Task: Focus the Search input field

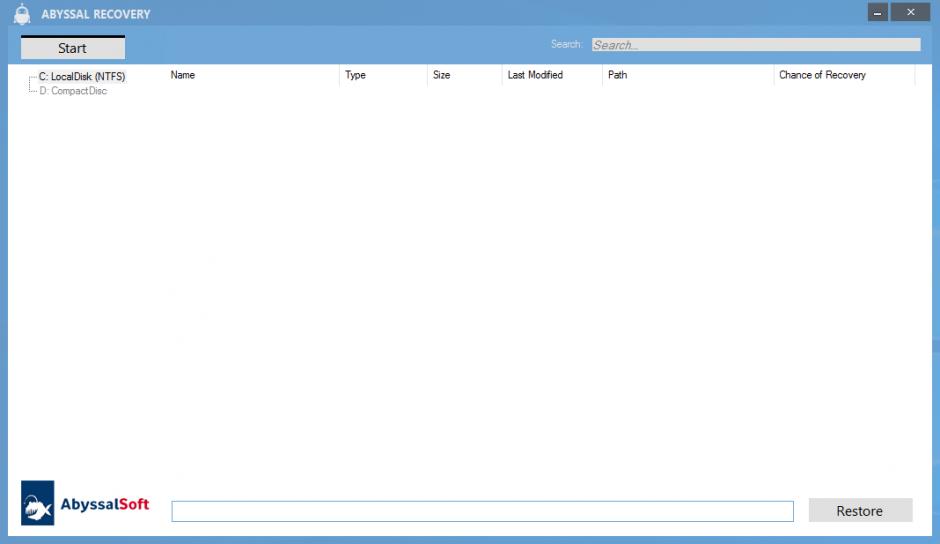Action: click(756, 45)
